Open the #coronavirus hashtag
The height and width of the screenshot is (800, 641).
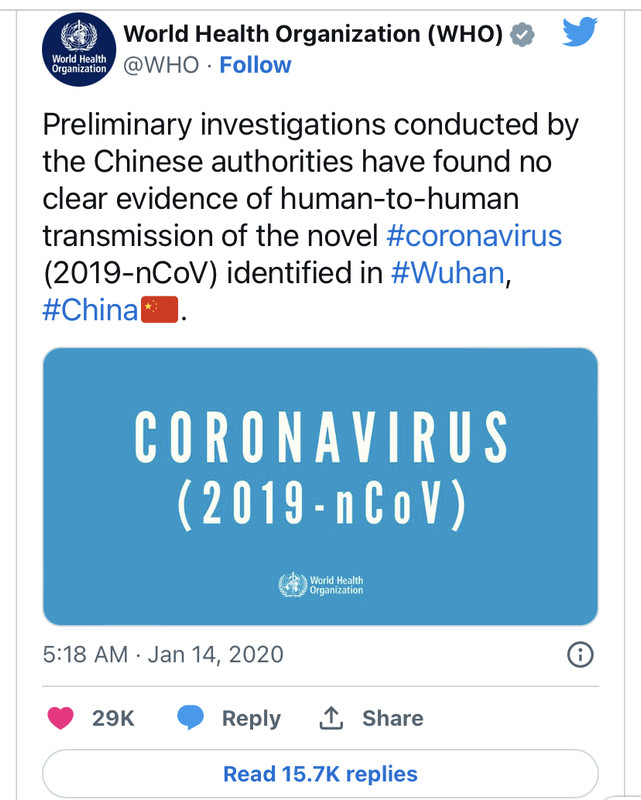tap(474, 236)
